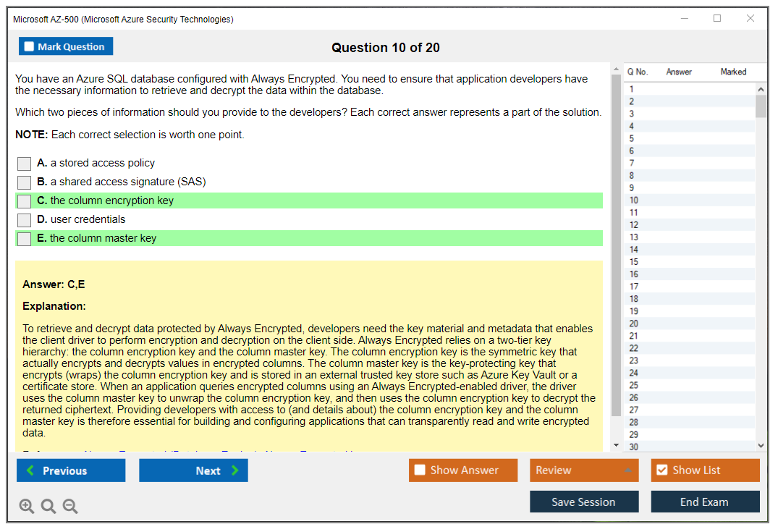Select answer A stored access policy

pyautogui.click(x=25, y=164)
